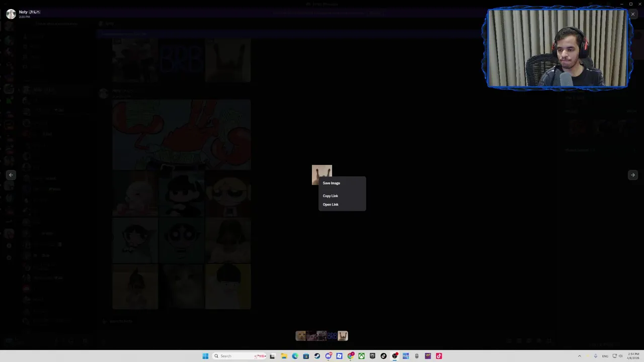
Task: Open Epic Games Launcher from taskbar
Action: click(372, 356)
